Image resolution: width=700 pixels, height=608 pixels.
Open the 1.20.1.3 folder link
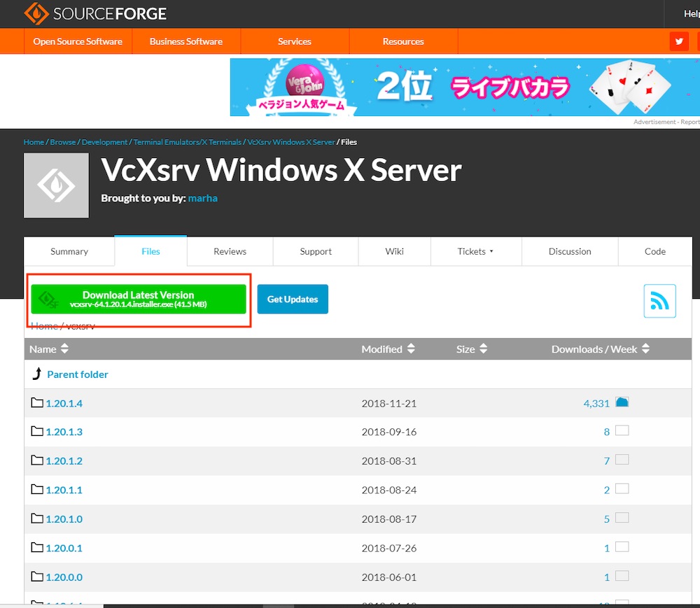(x=64, y=432)
